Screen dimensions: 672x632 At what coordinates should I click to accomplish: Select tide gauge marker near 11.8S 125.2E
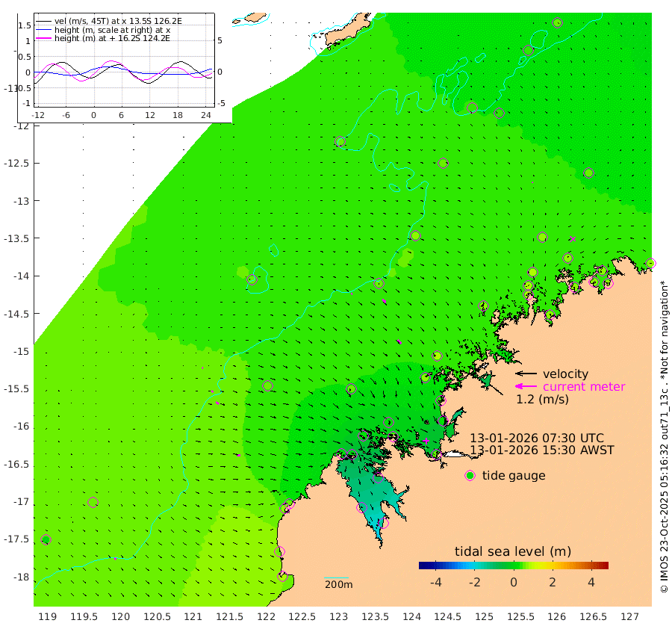[x=499, y=114]
